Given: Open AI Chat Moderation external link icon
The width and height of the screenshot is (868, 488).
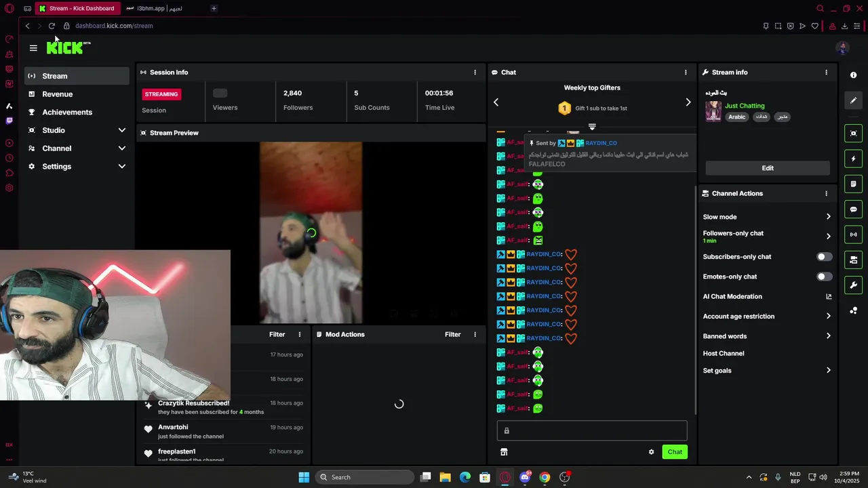Looking at the screenshot, I should [829, 297].
